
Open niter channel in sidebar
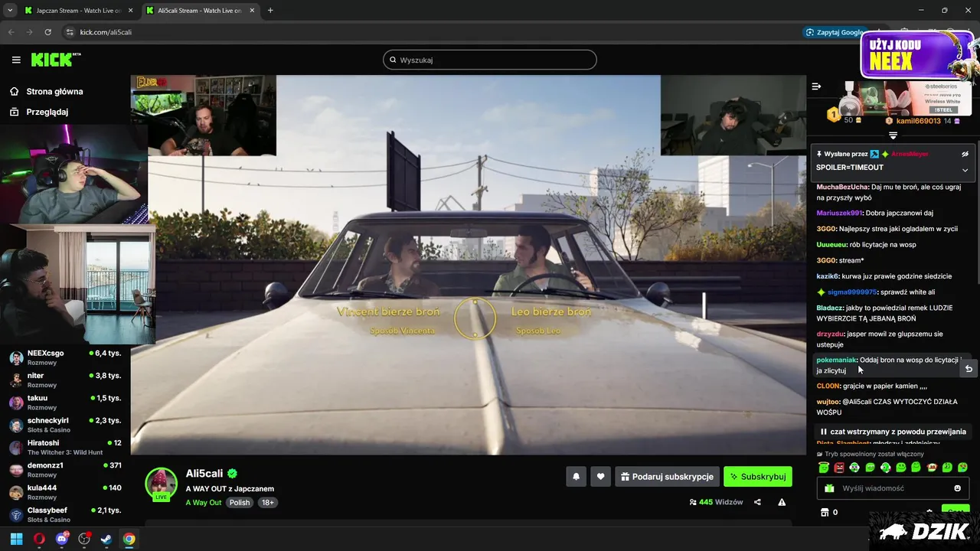pyautogui.click(x=65, y=380)
